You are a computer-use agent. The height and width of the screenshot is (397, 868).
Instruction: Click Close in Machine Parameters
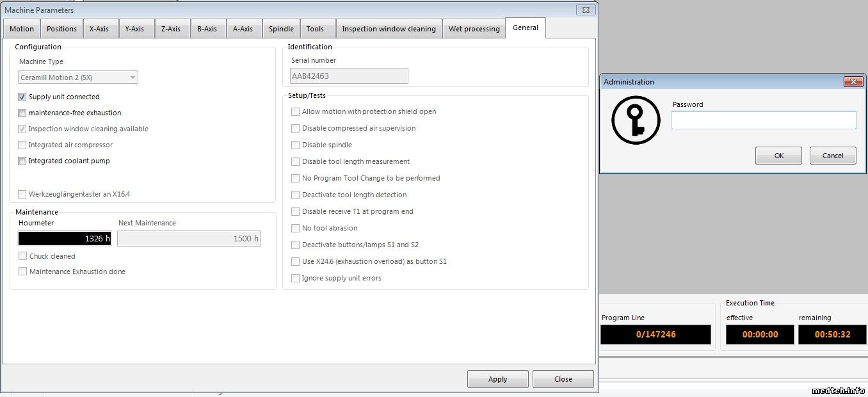pyautogui.click(x=563, y=379)
